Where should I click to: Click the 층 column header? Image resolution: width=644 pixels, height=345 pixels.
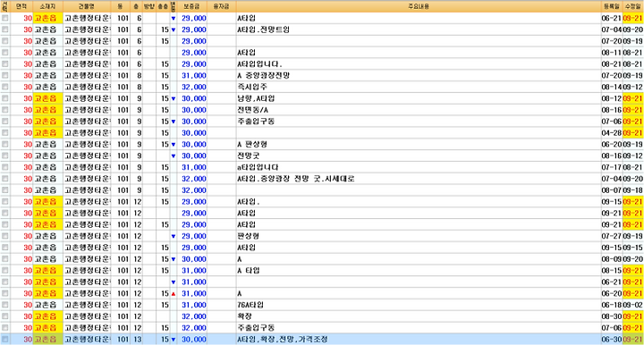tap(136, 6)
